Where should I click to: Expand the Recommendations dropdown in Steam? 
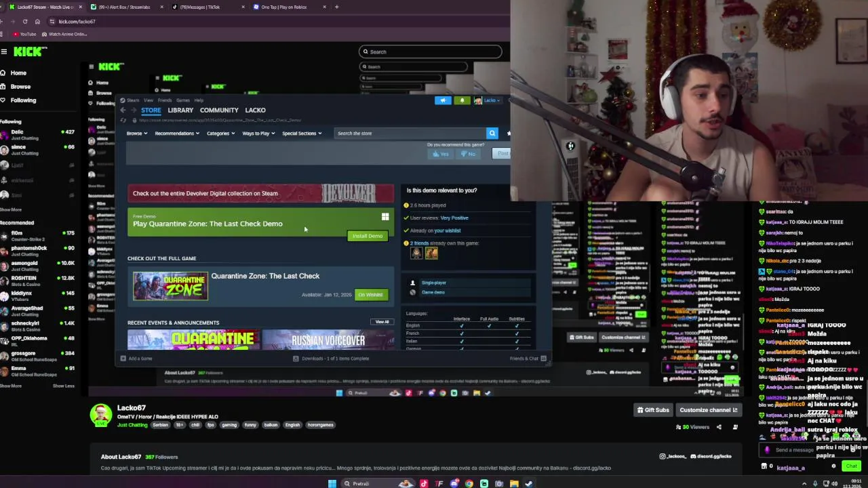pyautogui.click(x=176, y=134)
